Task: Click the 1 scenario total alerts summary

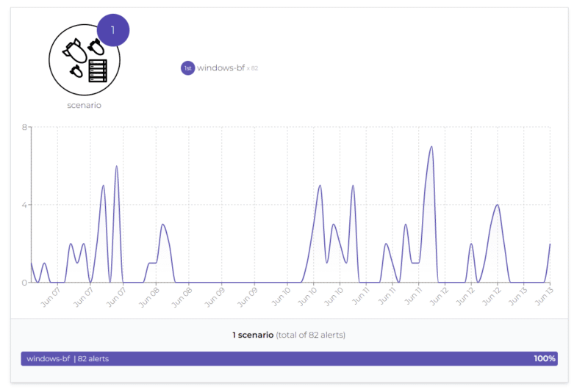Action: click(289, 335)
